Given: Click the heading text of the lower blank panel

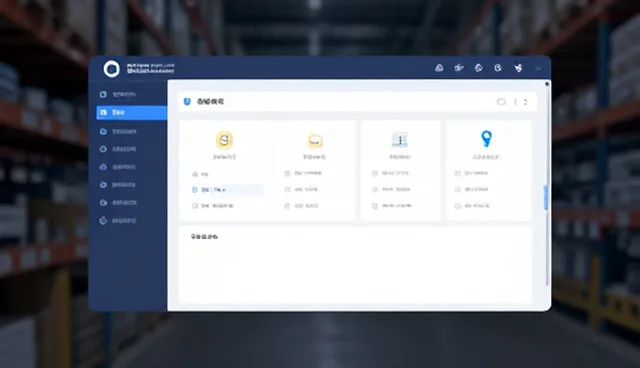Looking at the screenshot, I should pyautogui.click(x=204, y=237).
